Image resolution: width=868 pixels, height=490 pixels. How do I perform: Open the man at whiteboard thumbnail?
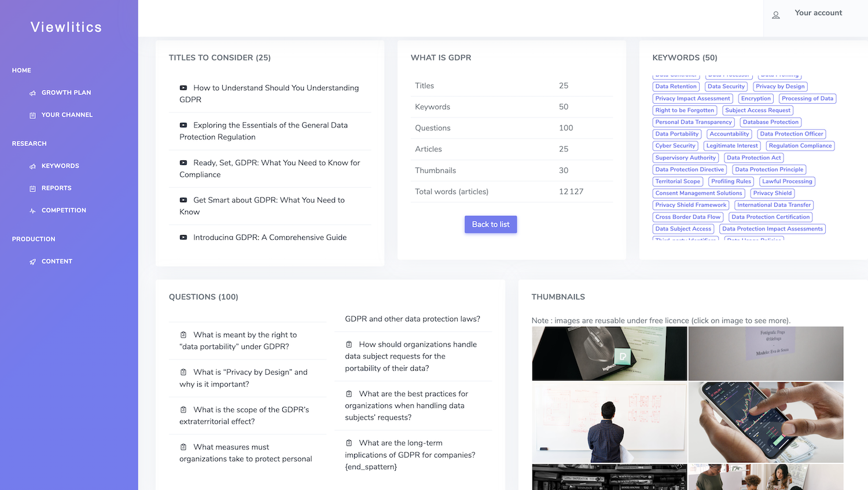[x=609, y=422]
